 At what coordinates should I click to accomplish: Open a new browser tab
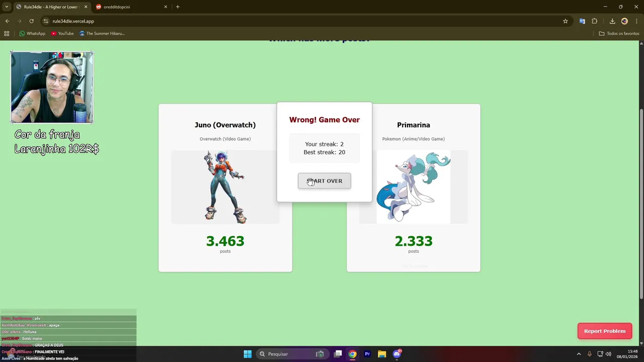pyautogui.click(x=178, y=7)
